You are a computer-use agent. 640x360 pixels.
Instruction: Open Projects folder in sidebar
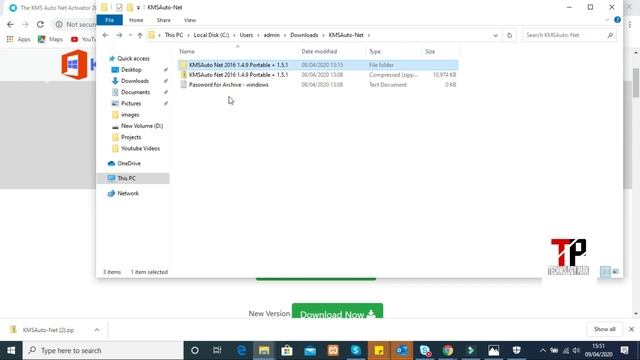click(x=131, y=137)
